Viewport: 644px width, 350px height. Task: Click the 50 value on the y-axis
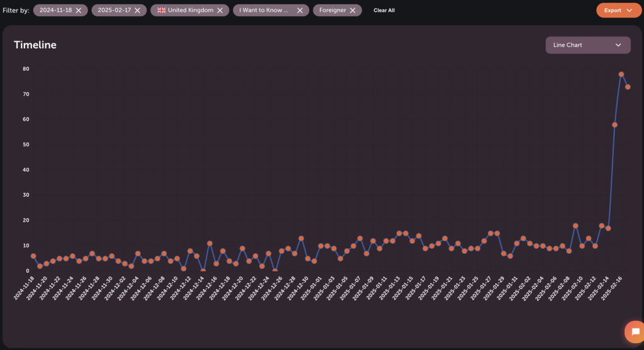pyautogui.click(x=26, y=145)
